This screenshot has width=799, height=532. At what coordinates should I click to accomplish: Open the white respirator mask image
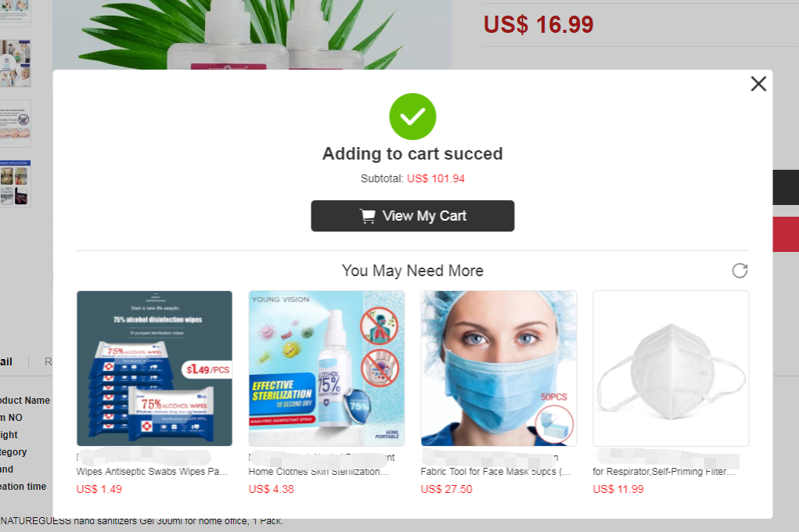click(x=671, y=368)
